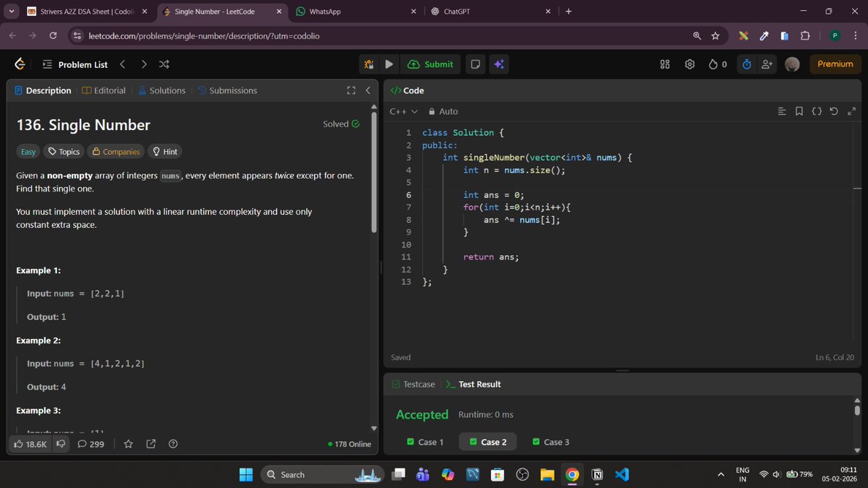Switch to the Description tab

(x=42, y=90)
